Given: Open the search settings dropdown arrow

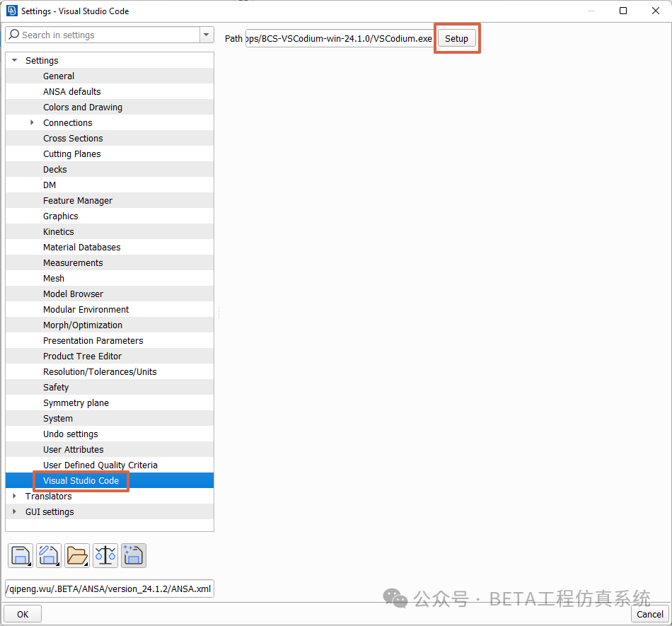Looking at the screenshot, I should pyautogui.click(x=206, y=35).
